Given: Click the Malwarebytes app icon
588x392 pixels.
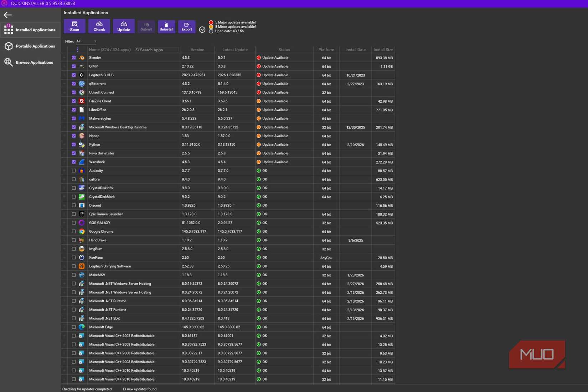Looking at the screenshot, I should tap(82, 119).
